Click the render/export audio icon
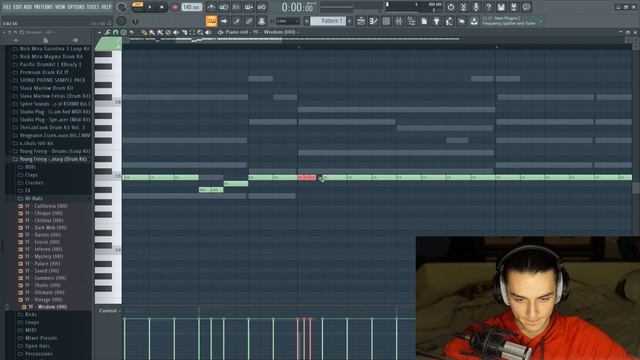Image resolution: width=640 pixels, height=360 pixels. click(x=514, y=7)
